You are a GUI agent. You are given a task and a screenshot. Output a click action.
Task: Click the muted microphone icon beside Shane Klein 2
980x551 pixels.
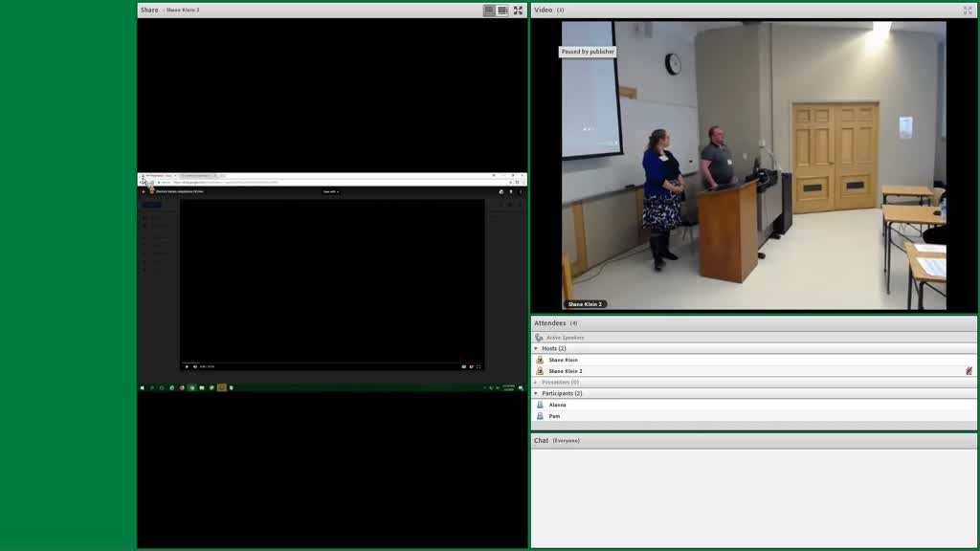click(969, 371)
